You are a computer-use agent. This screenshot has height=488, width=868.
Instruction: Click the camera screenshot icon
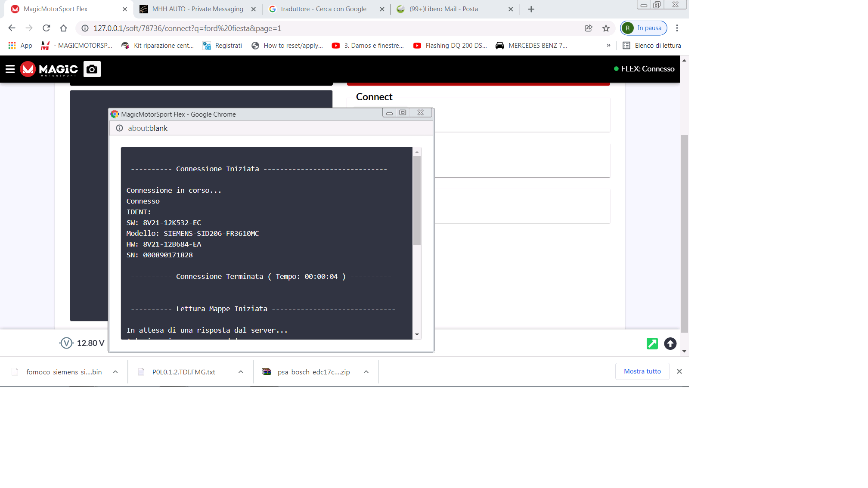92,69
